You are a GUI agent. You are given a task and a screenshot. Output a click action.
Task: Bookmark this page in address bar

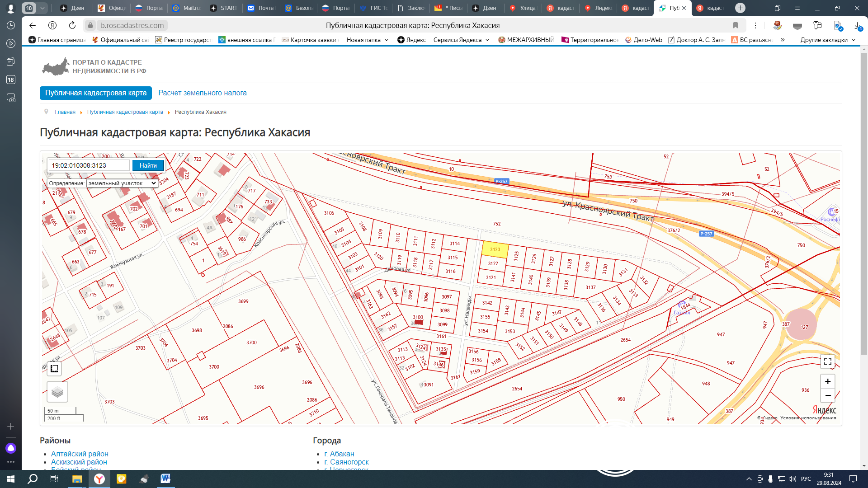[736, 25]
